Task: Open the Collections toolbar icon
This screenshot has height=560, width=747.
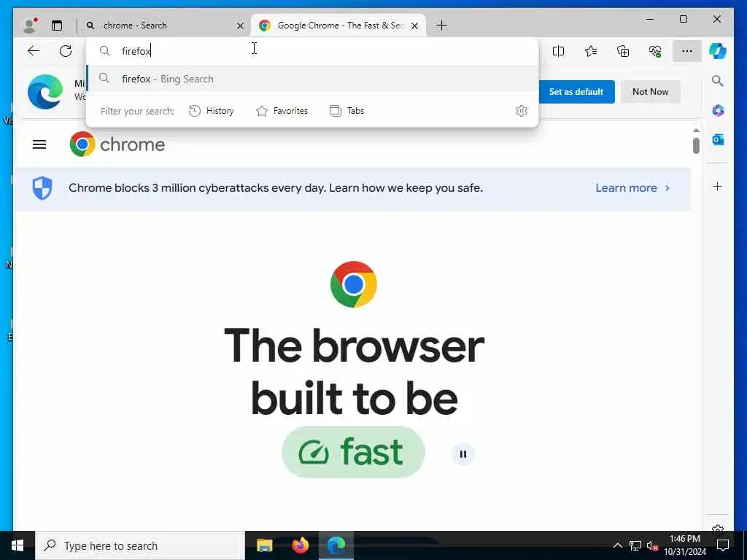Action: coord(623,51)
